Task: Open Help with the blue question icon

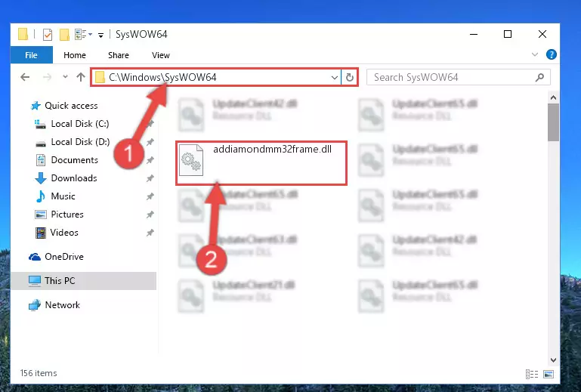Action: pos(551,54)
